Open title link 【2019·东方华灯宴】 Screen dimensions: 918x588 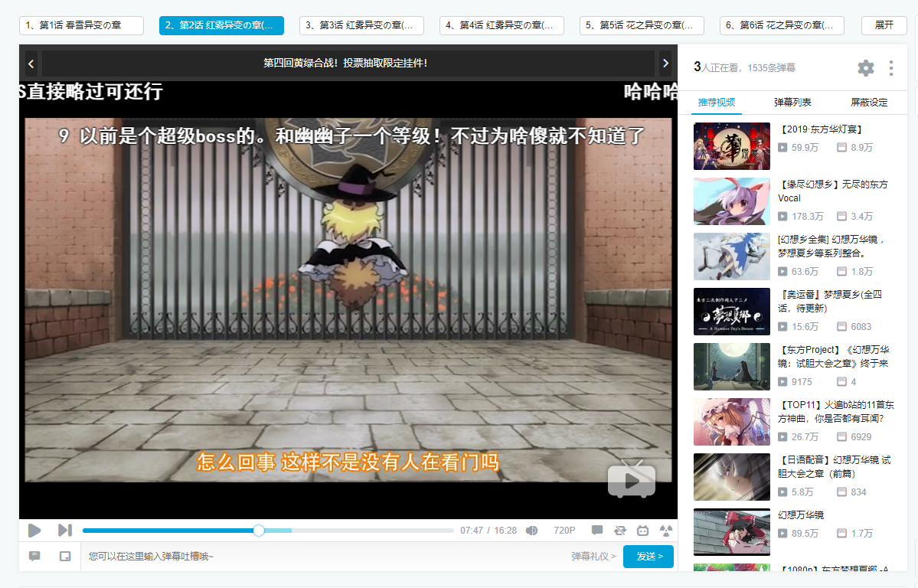822,129
